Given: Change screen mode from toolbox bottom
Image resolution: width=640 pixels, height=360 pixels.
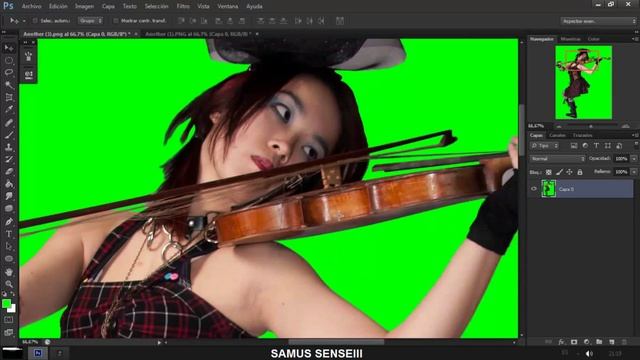Looking at the screenshot, I should coord(9,332).
